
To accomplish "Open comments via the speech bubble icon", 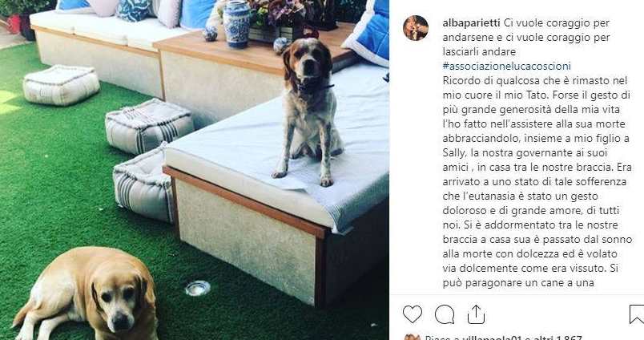I will click(445, 314).
